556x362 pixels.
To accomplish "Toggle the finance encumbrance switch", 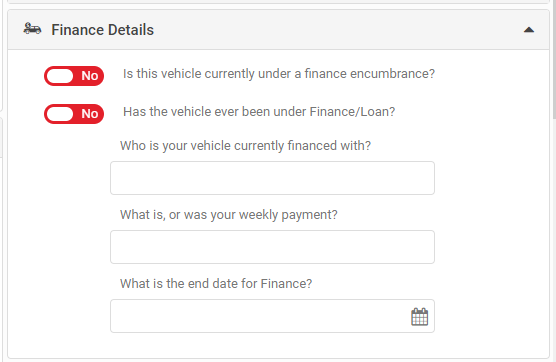I will coord(74,76).
